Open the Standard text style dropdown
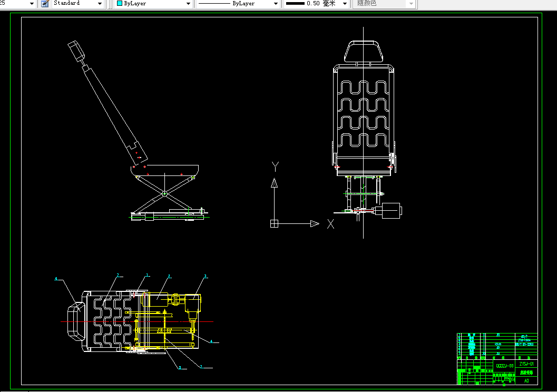Viewport: 557px width, 392px height. pyautogui.click(x=100, y=4)
